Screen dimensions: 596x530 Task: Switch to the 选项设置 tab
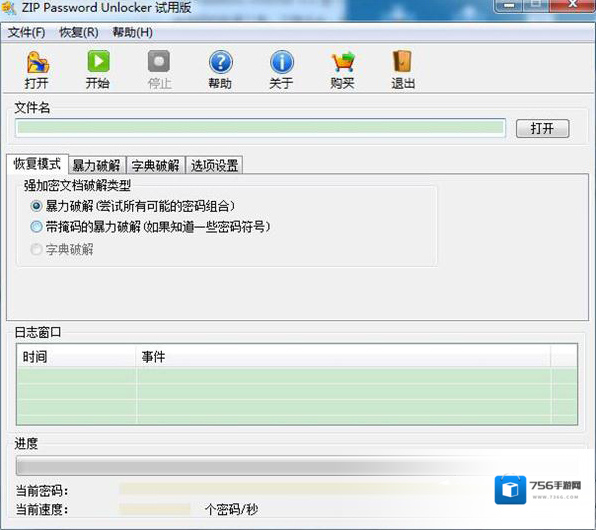pyautogui.click(x=214, y=165)
